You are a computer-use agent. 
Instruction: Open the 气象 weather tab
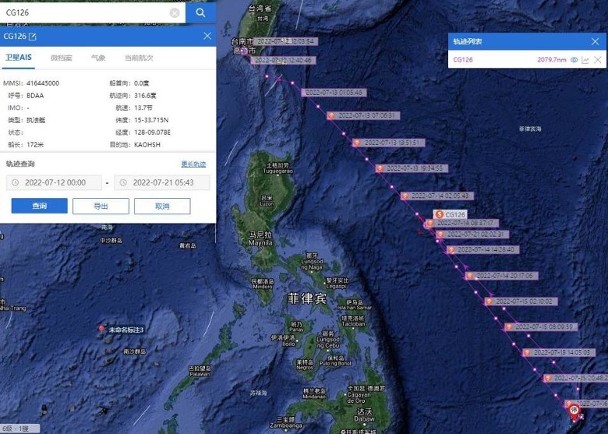98,58
